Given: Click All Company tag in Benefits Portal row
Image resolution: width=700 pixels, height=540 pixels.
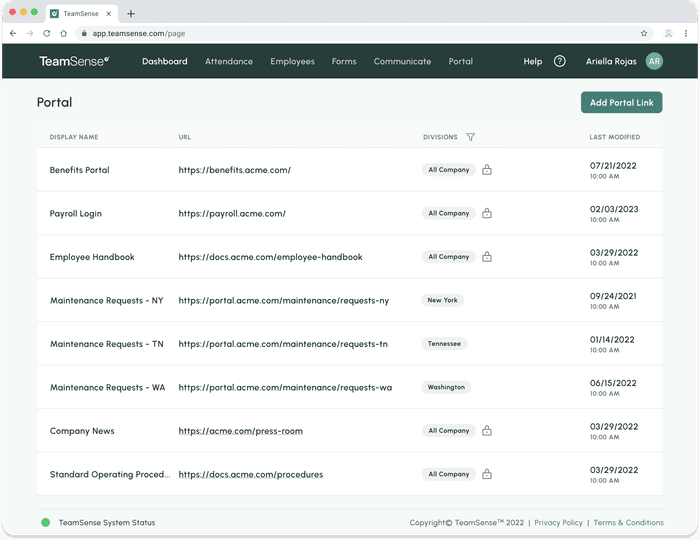Looking at the screenshot, I should [449, 170].
